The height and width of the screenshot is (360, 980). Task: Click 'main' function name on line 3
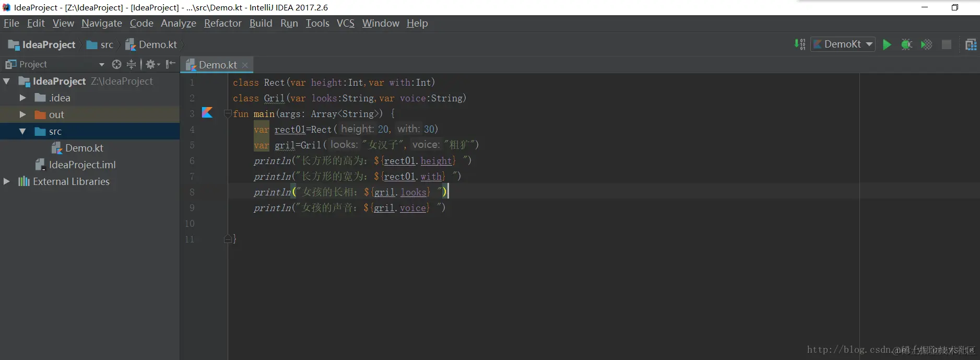click(x=264, y=114)
